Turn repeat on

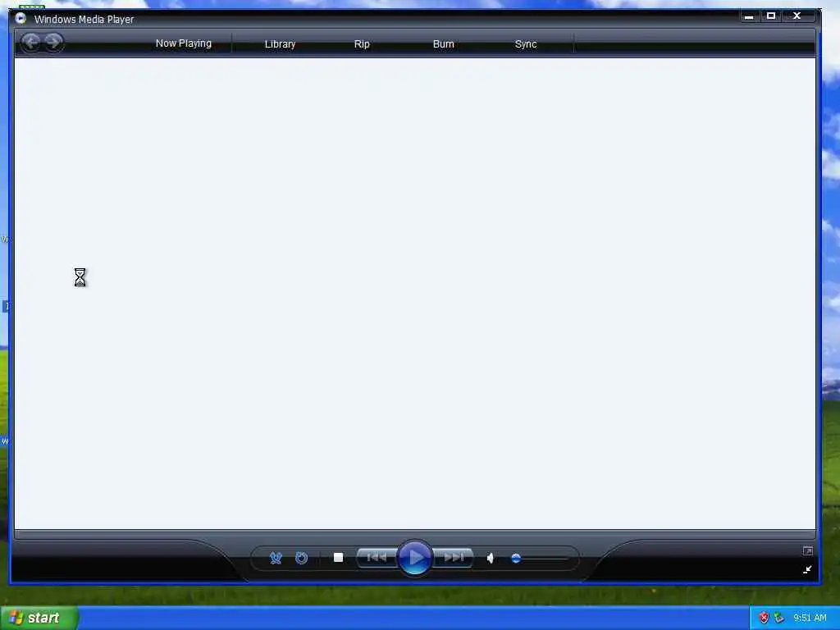302,558
